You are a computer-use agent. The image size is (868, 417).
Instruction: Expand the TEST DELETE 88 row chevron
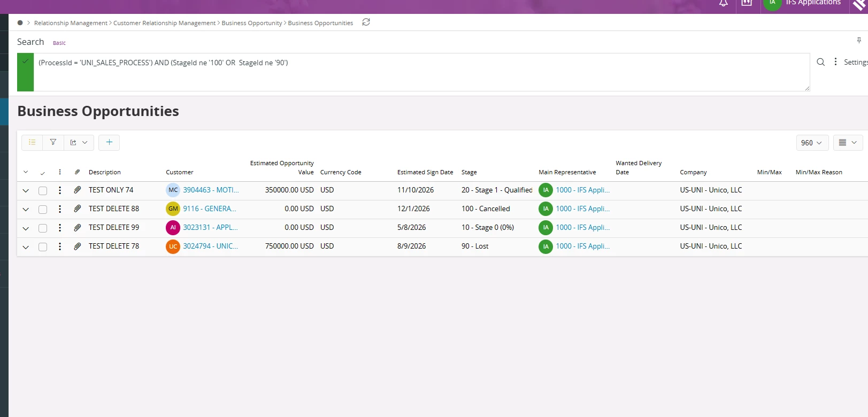click(x=26, y=210)
